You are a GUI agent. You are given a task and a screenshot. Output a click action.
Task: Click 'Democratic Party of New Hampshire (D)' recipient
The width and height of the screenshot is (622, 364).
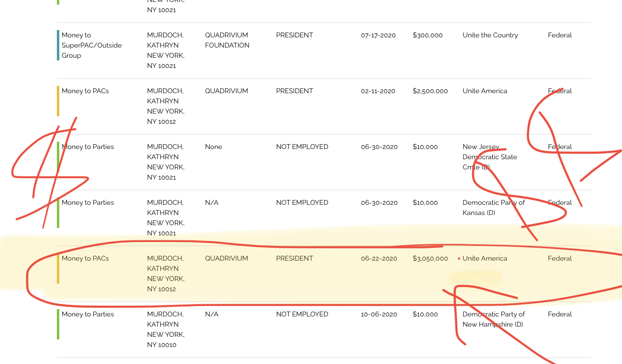coord(494,319)
